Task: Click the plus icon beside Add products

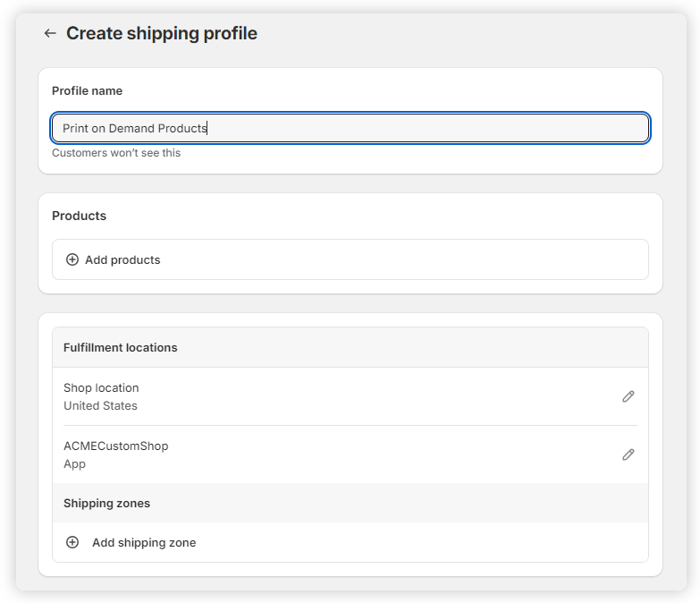Action: coord(72,259)
